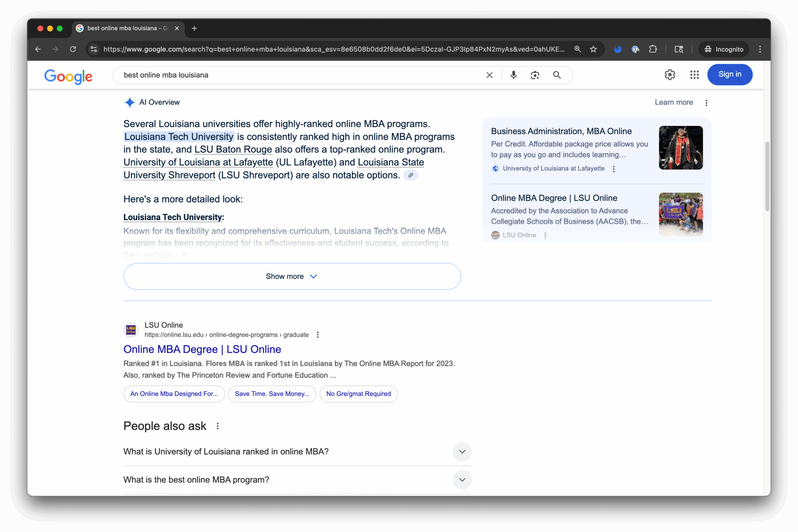Click the Sign in button
This screenshot has height=532, width=798.
click(729, 74)
